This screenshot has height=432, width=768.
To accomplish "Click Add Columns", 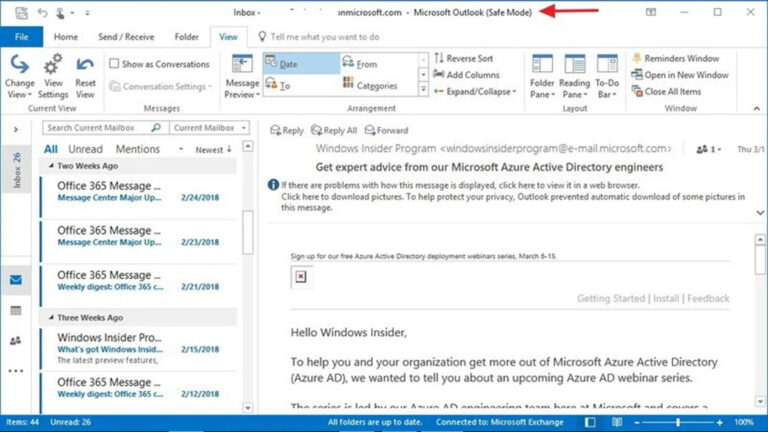I will pyautogui.click(x=466, y=75).
